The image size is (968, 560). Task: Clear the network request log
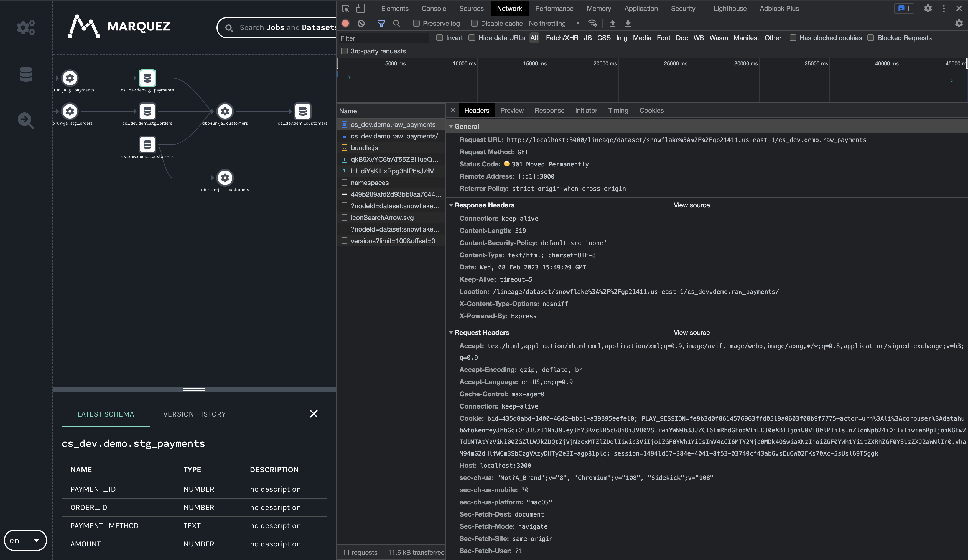coord(361,24)
